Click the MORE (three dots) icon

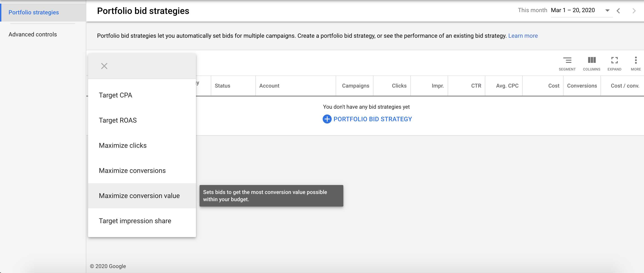(636, 61)
